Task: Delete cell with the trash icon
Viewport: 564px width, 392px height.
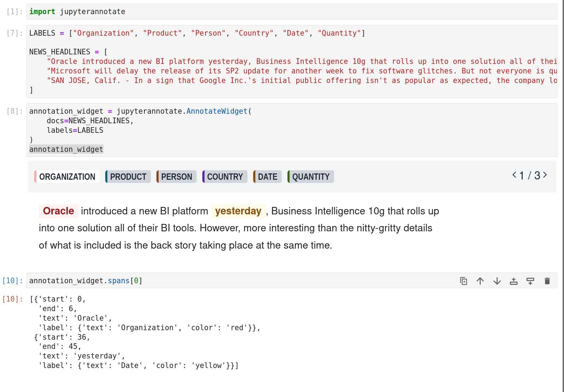Action: tap(547, 281)
